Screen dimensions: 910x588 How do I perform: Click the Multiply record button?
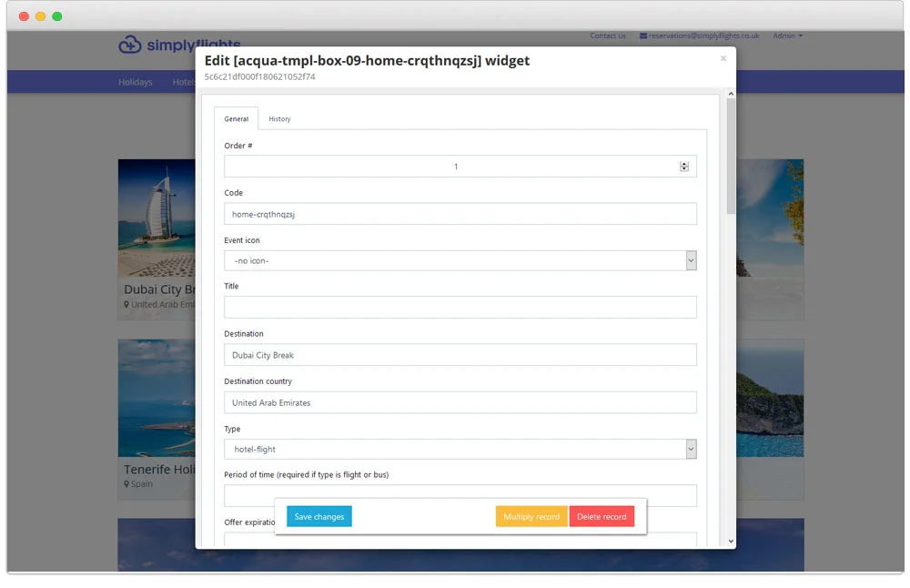pyautogui.click(x=531, y=517)
